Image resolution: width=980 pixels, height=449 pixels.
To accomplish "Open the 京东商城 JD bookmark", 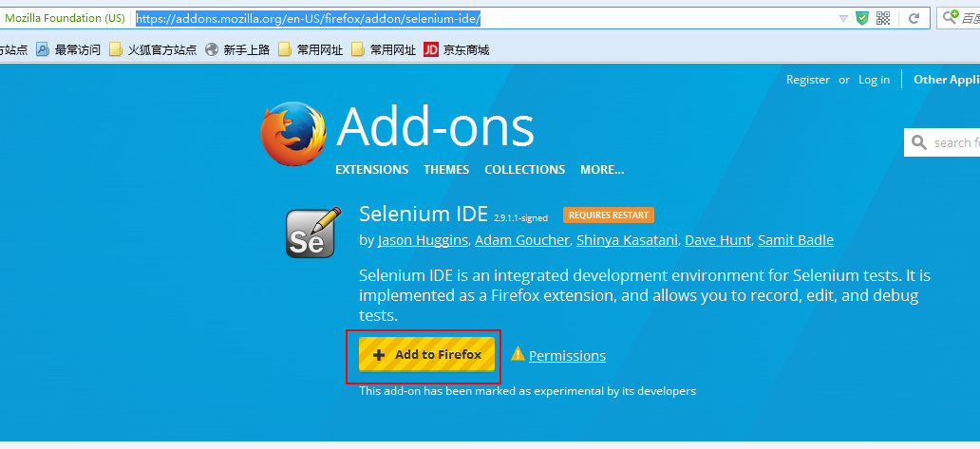I will [x=456, y=50].
